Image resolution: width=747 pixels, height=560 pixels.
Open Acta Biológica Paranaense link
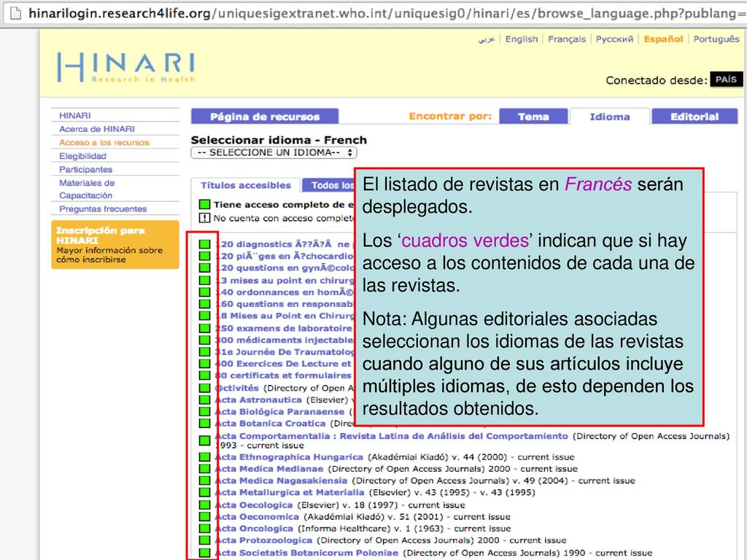[279, 411]
